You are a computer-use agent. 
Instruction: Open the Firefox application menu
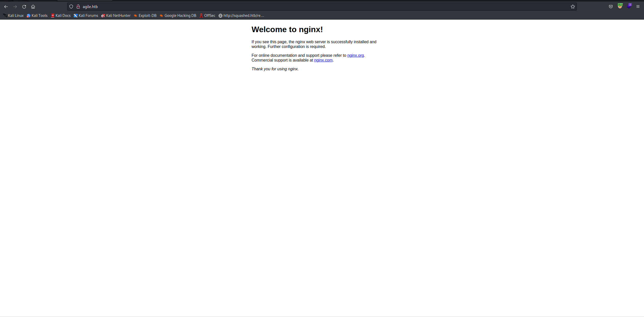point(638,7)
